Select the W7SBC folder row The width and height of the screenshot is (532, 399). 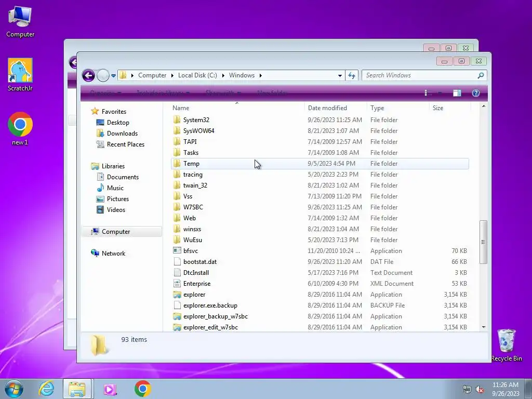coord(320,207)
